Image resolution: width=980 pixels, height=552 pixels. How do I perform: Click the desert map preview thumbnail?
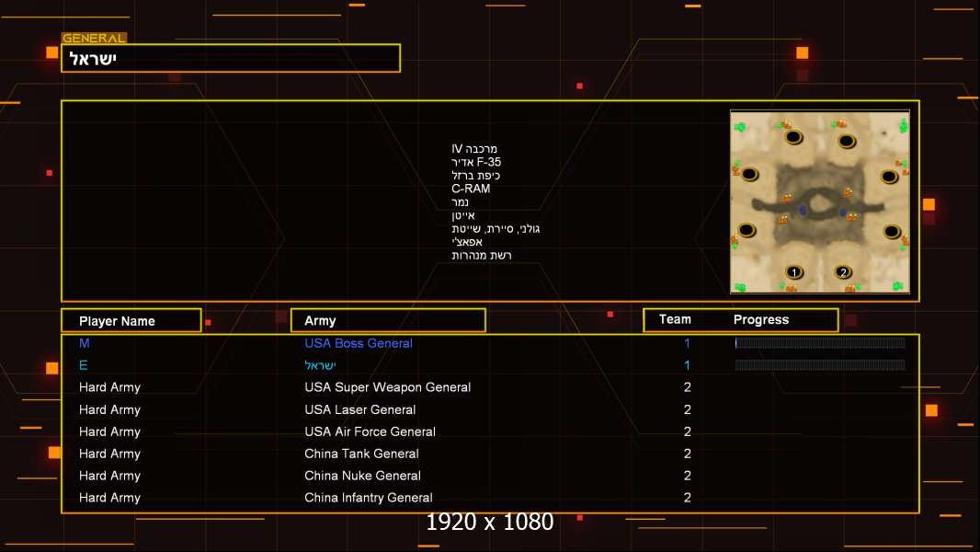coord(820,201)
